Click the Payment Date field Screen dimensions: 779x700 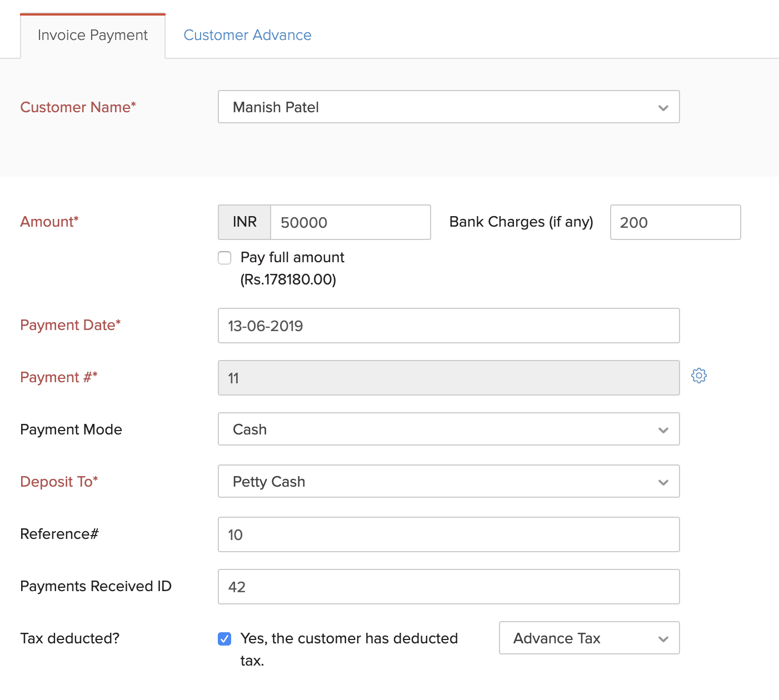pos(448,326)
